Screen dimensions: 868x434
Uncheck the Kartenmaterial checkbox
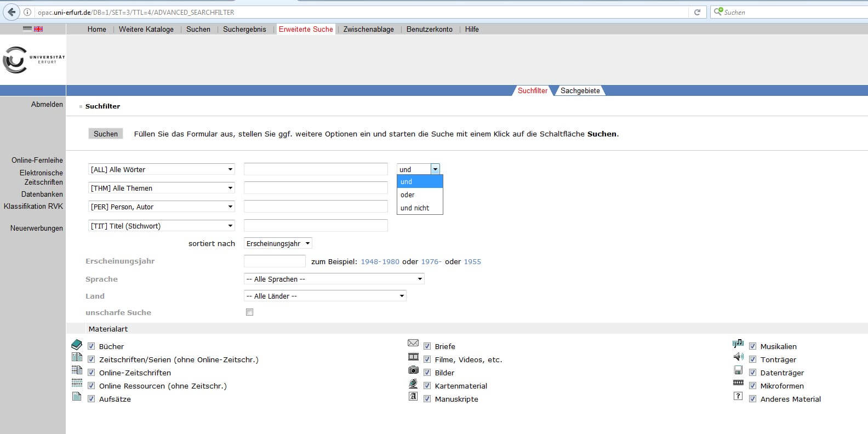coord(427,386)
